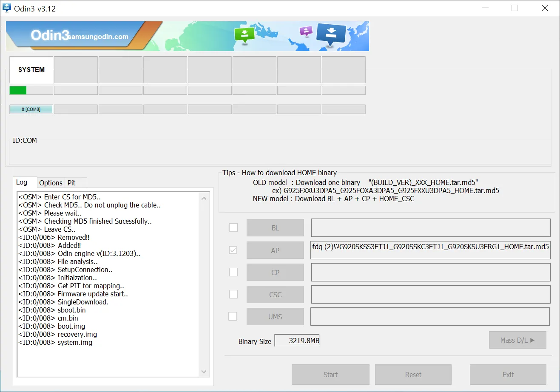Click the Binary Size value 3219.8MB
This screenshot has width=560, height=392.
[297, 341]
